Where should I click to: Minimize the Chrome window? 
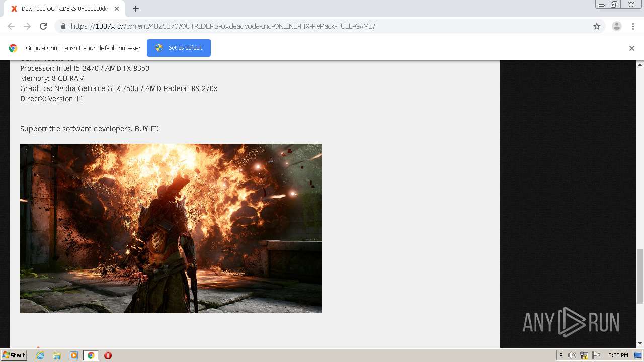[602, 5]
